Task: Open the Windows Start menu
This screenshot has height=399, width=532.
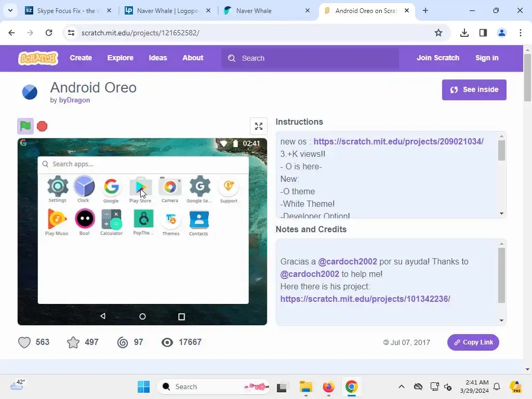Action: coord(143,387)
